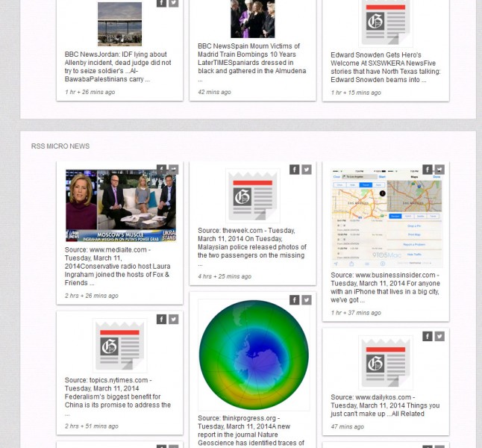482x448 pixels.
Task: Read the dailykos.com Things you can't make up article
Action: point(385,405)
